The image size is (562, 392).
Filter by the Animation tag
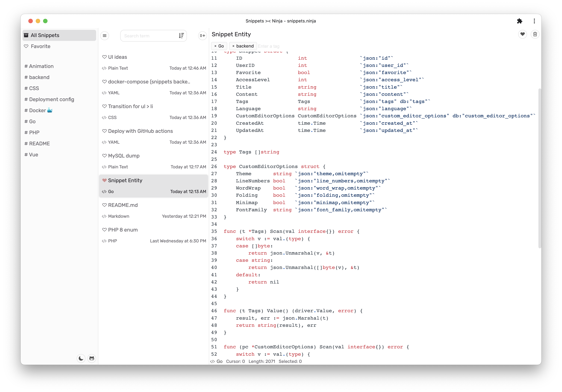(39, 66)
